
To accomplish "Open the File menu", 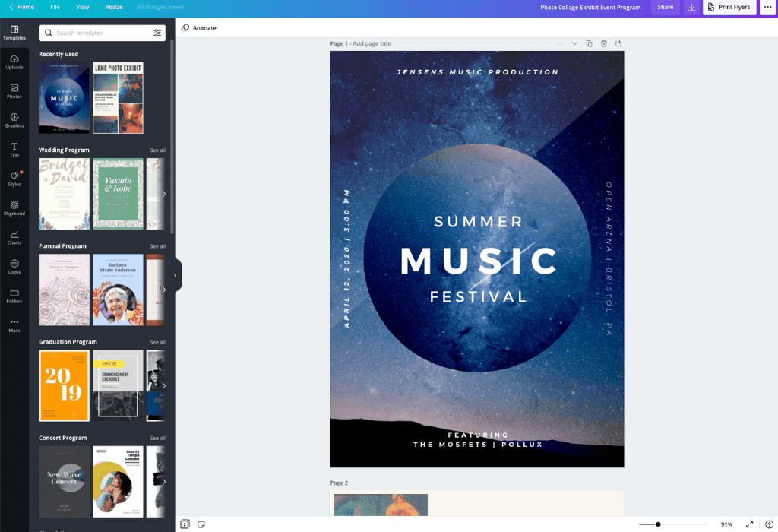I will coord(55,7).
